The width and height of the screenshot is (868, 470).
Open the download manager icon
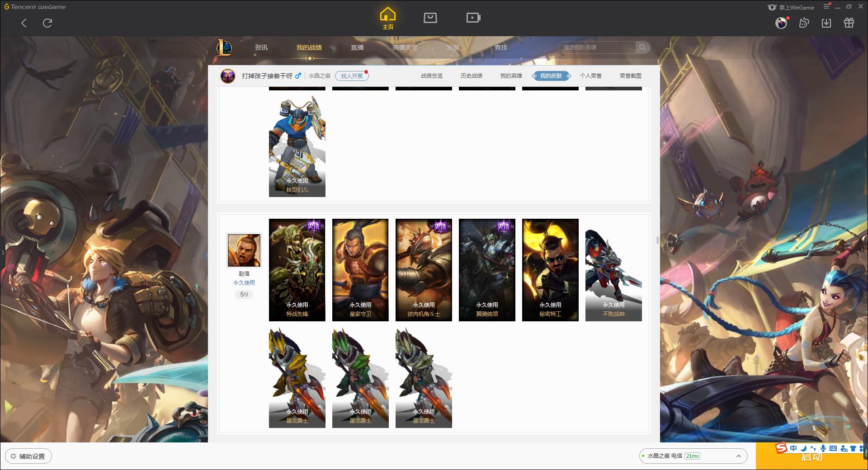point(826,23)
